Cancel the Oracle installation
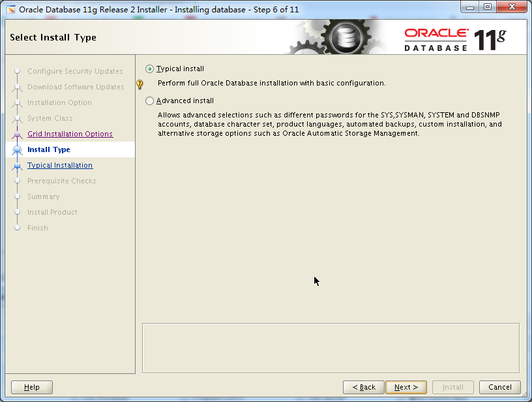532x402 pixels. point(500,387)
